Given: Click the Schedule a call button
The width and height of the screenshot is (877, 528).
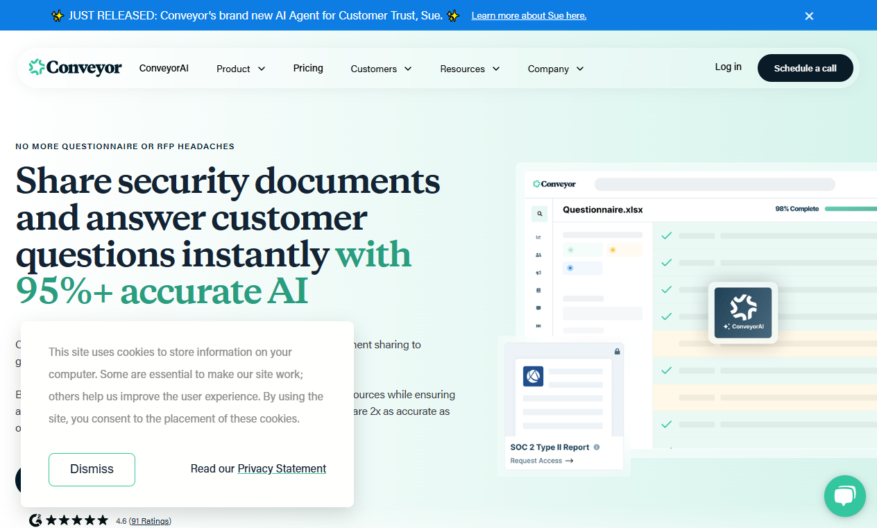Looking at the screenshot, I should (805, 68).
